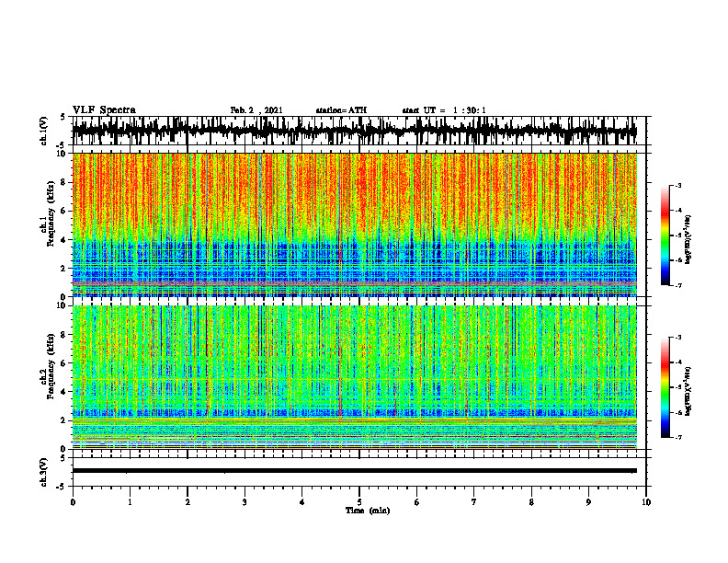This screenshot has width=728, height=563.
Task: Click the "5" volt tick on ch.3(V) axis
Action: (63, 459)
